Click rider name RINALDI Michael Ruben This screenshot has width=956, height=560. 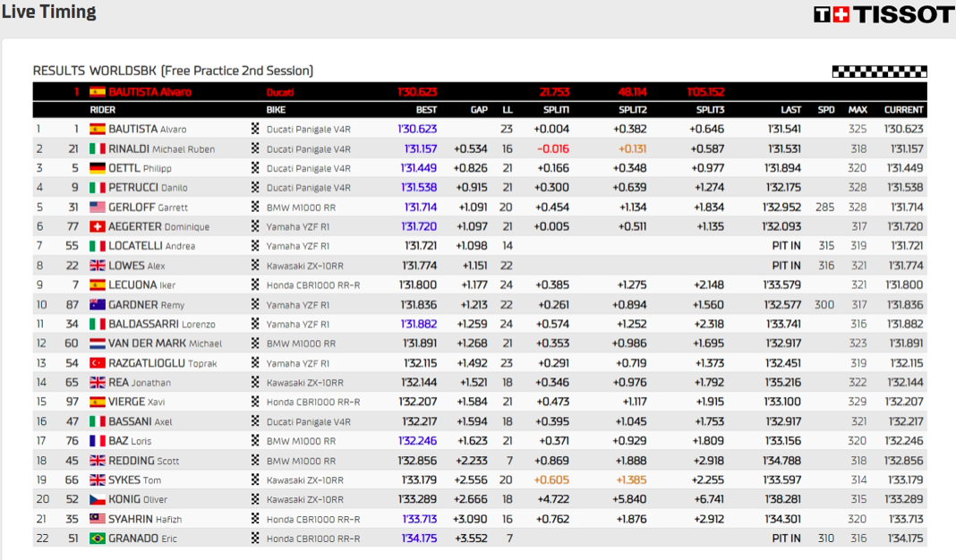tap(161, 149)
